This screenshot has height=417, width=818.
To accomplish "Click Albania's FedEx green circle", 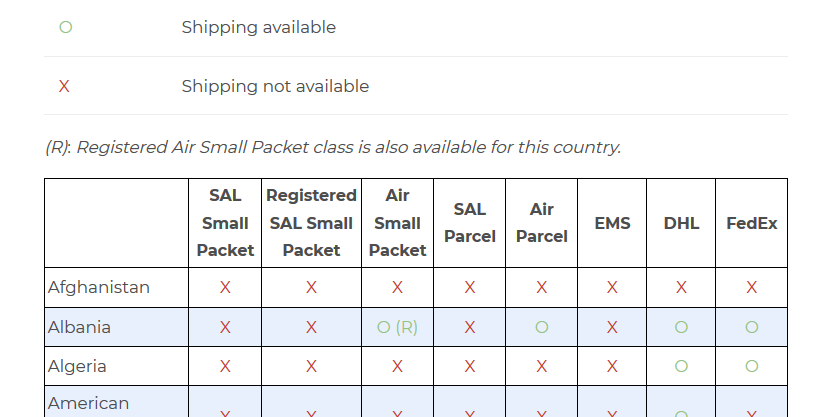I will 751,327.
